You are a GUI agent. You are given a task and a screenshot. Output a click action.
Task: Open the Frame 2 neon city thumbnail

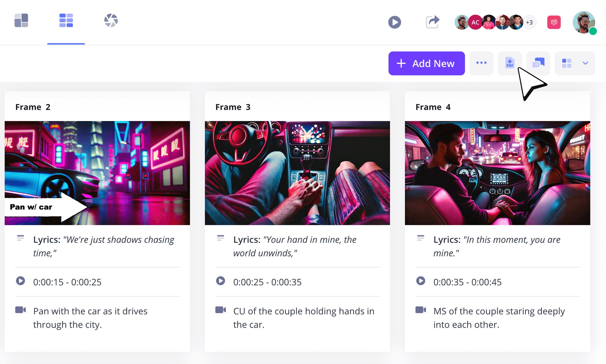(97, 173)
